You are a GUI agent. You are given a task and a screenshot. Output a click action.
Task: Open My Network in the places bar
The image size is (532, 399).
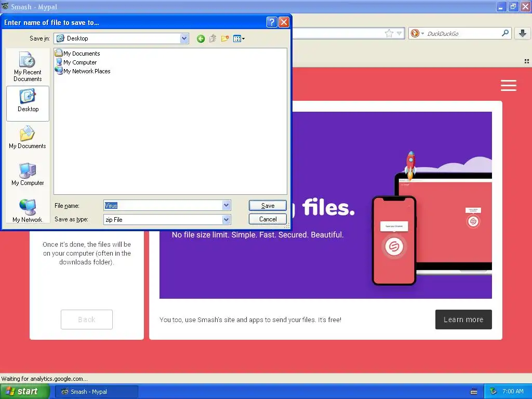[28, 211]
